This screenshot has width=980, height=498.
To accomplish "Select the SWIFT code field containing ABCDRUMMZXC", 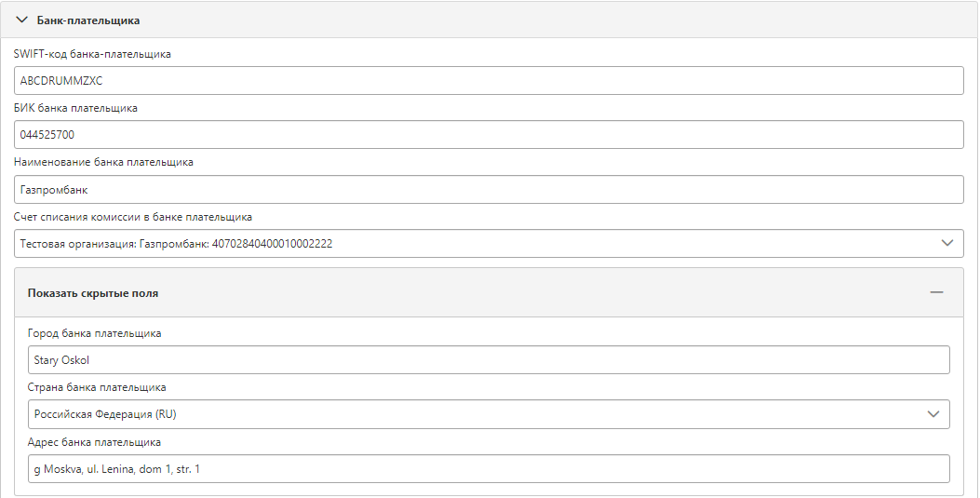I will click(489, 81).
